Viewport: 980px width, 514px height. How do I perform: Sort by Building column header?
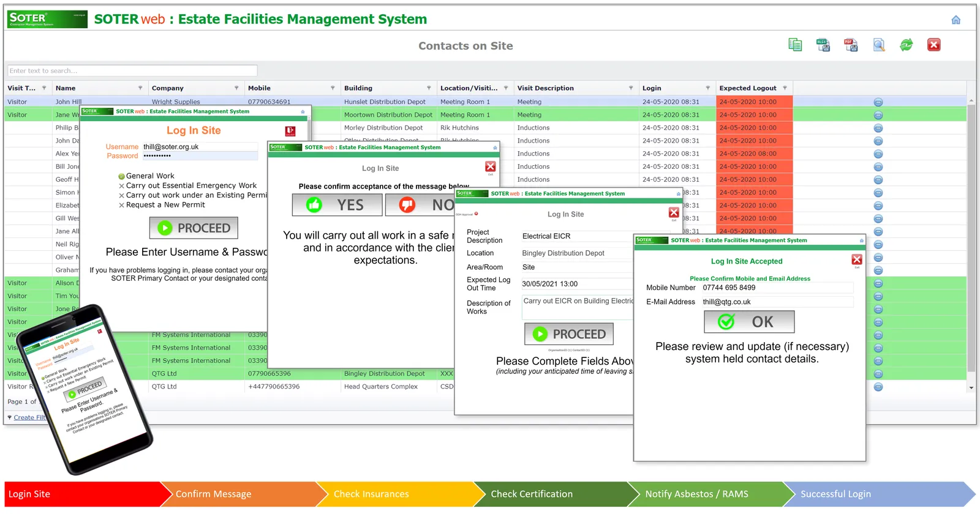358,88
